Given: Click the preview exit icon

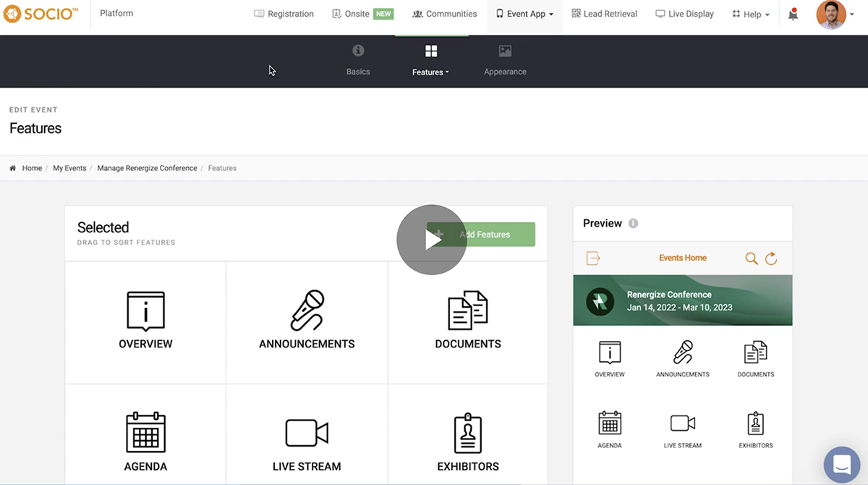Looking at the screenshot, I should click(593, 258).
